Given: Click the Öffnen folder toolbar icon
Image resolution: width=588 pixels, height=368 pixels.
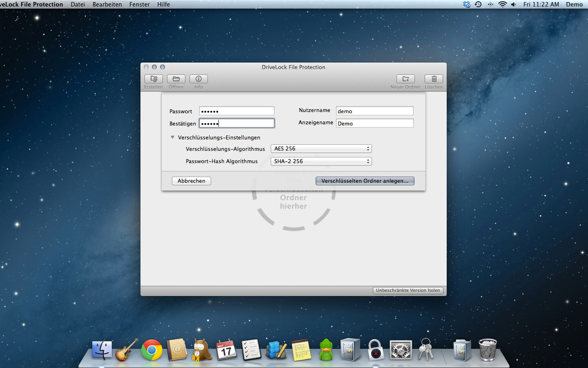Looking at the screenshot, I should point(176,79).
